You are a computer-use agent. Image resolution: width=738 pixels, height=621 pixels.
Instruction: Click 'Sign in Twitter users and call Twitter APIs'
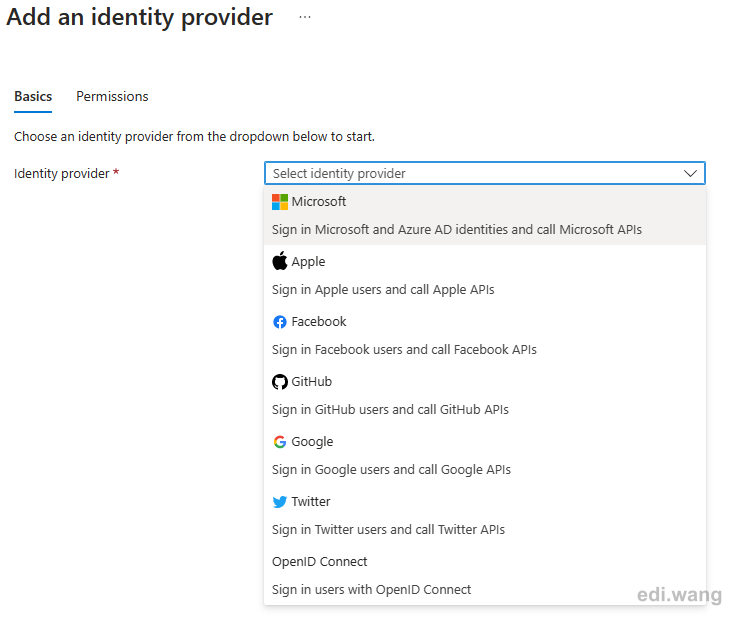388,530
